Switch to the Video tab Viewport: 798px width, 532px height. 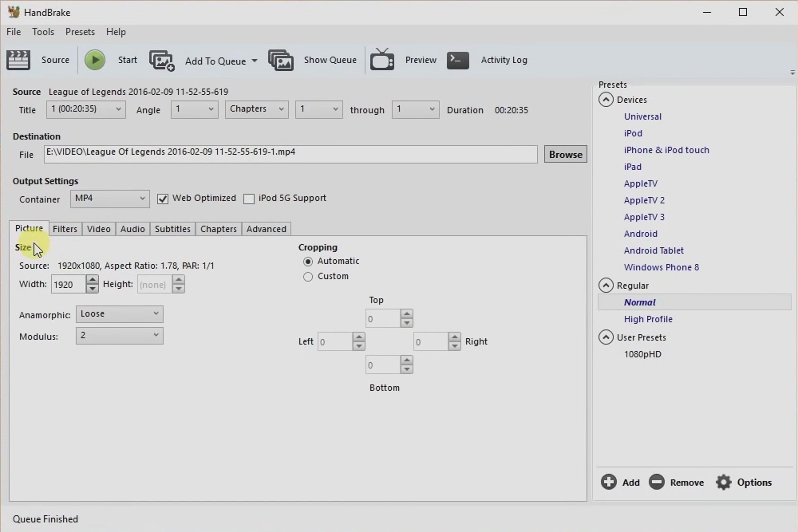(99, 229)
